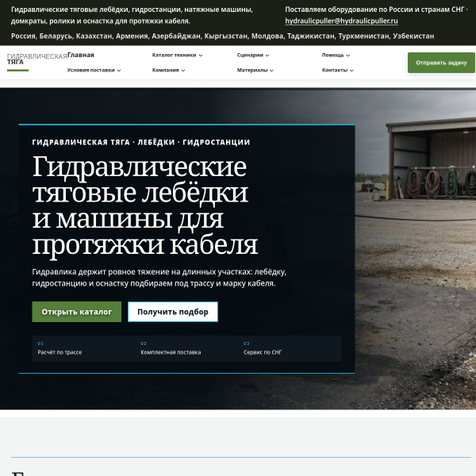Expand the Помощь dropdown menu
476x476 pixels.
(336, 55)
